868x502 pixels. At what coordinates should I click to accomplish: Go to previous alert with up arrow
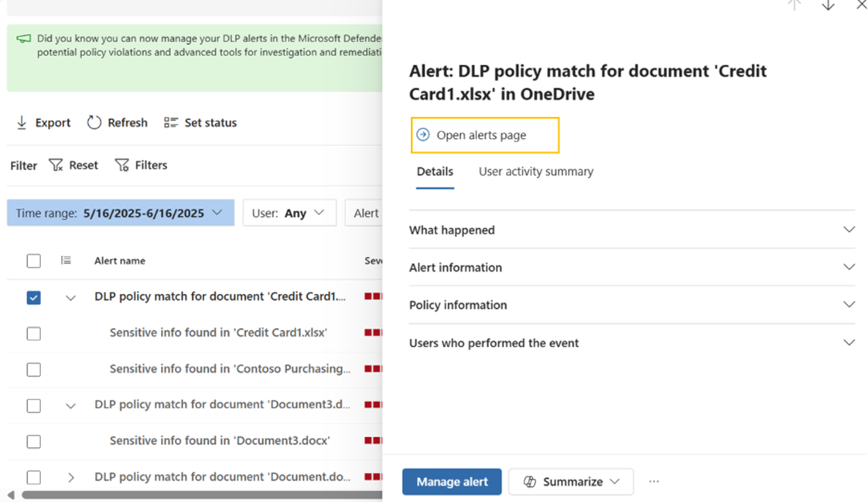[x=795, y=5]
